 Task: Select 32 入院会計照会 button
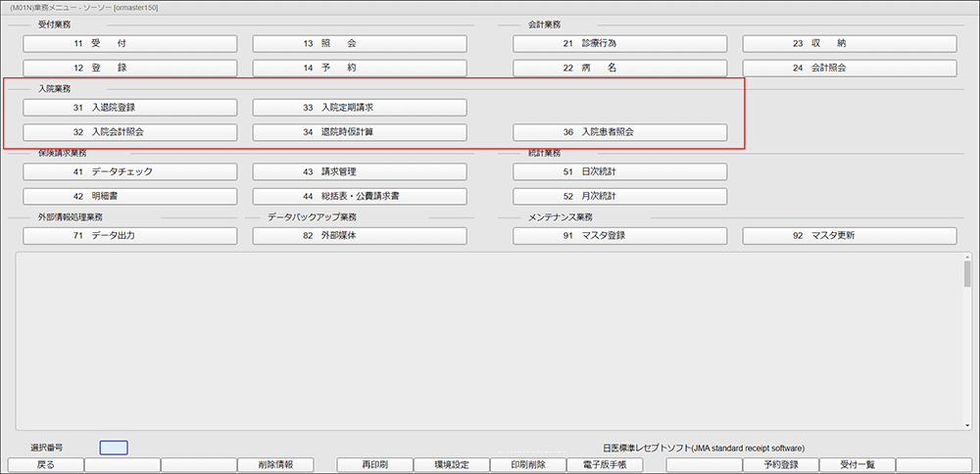click(130, 132)
